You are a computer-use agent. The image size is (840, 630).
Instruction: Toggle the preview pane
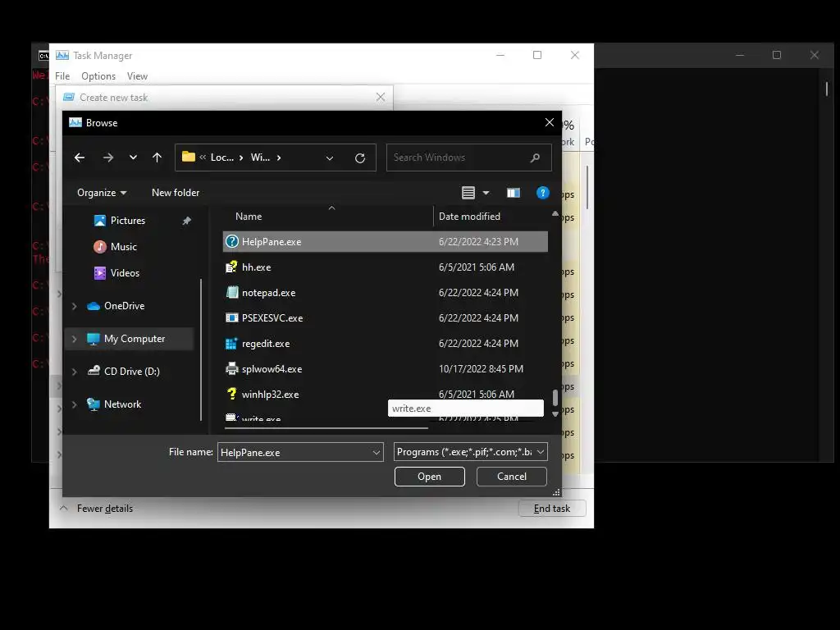(514, 192)
